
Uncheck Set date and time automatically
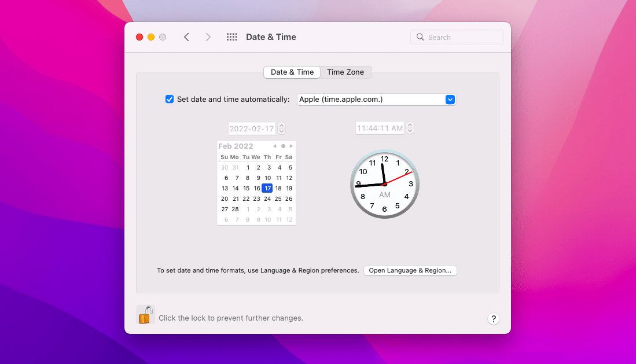click(169, 99)
